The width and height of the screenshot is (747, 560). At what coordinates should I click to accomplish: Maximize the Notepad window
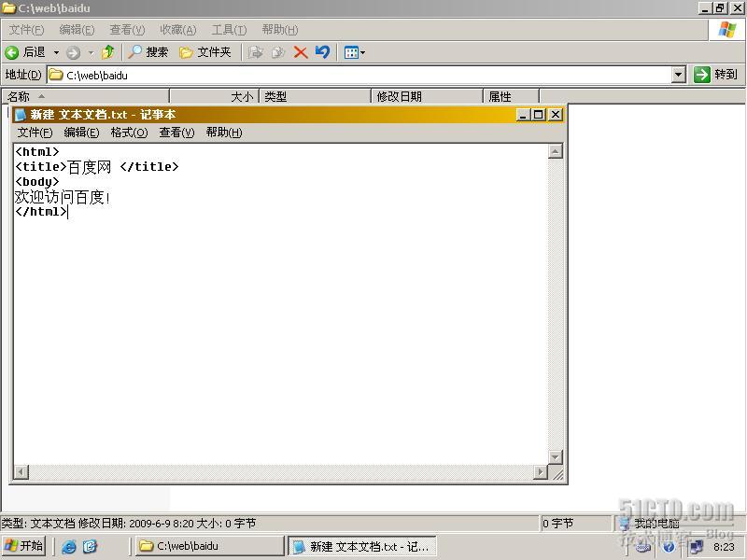tap(539, 115)
